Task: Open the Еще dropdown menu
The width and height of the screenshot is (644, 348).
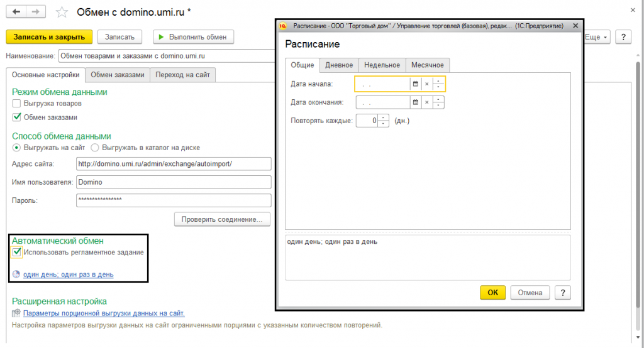Action: pos(596,37)
